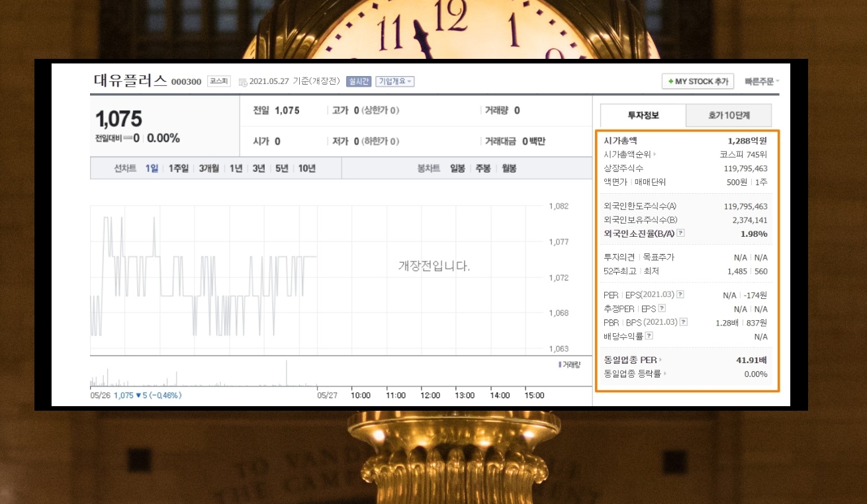This screenshot has height=504, width=867.
Task: Show the 주봉 weekly candle chart
Action: coord(483,169)
